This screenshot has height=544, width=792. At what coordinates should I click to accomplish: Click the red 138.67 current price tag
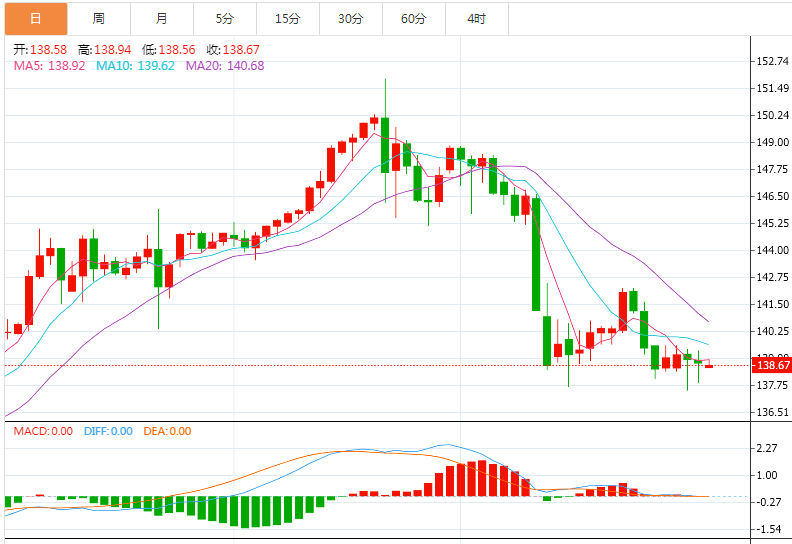click(772, 365)
